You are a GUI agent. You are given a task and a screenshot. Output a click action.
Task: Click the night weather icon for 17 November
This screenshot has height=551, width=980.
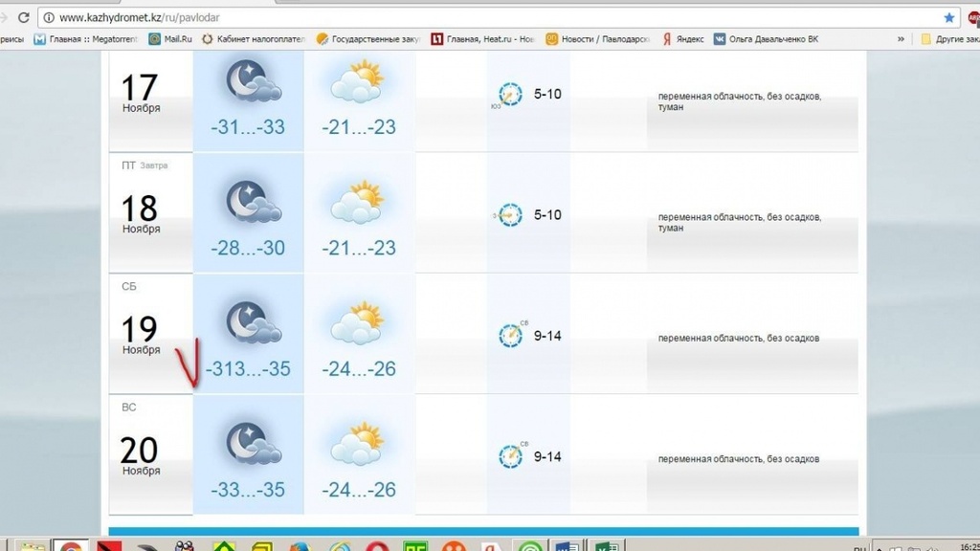tap(252, 82)
